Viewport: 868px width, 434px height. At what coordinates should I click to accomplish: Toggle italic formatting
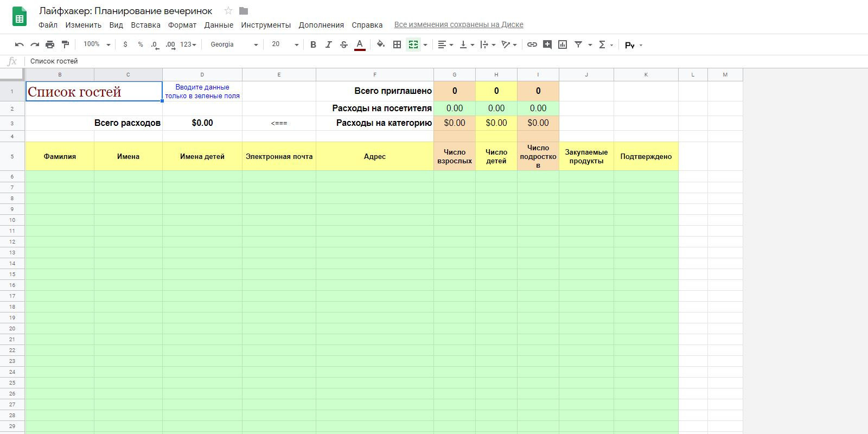(x=328, y=44)
